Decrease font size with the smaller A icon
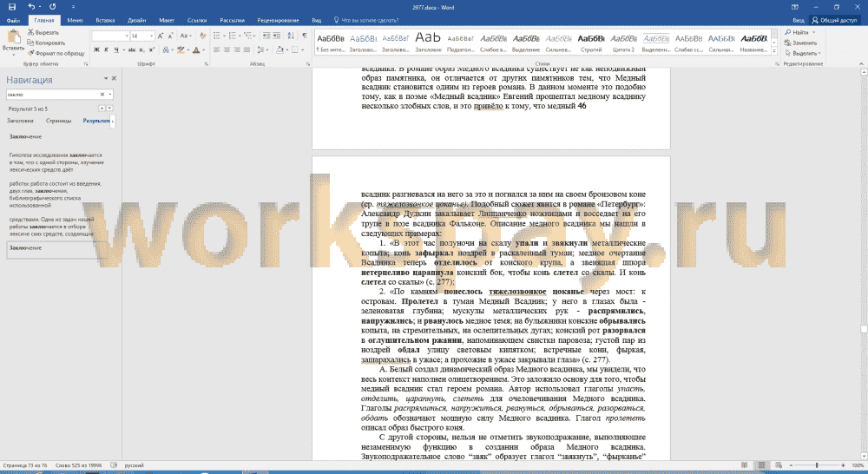This screenshot has width=868, height=474. [170, 36]
